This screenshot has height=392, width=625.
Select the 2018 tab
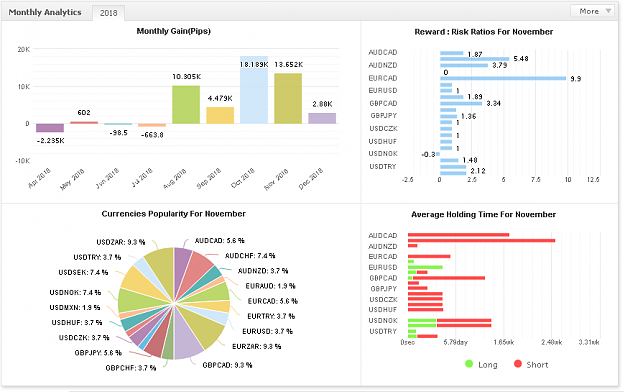108,13
